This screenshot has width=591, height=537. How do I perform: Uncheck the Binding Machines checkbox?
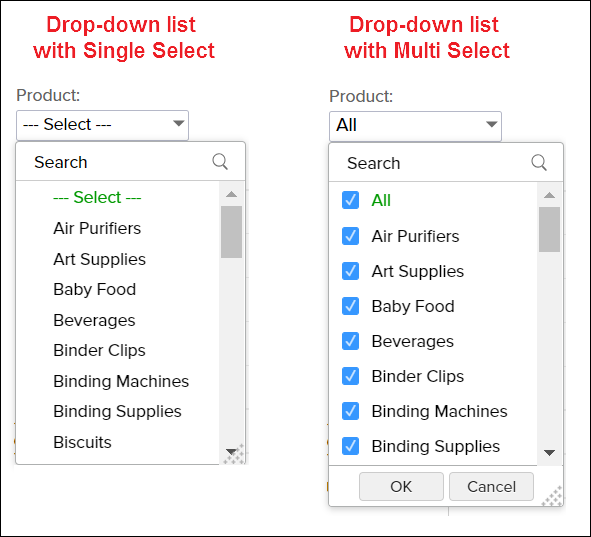[350, 411]
